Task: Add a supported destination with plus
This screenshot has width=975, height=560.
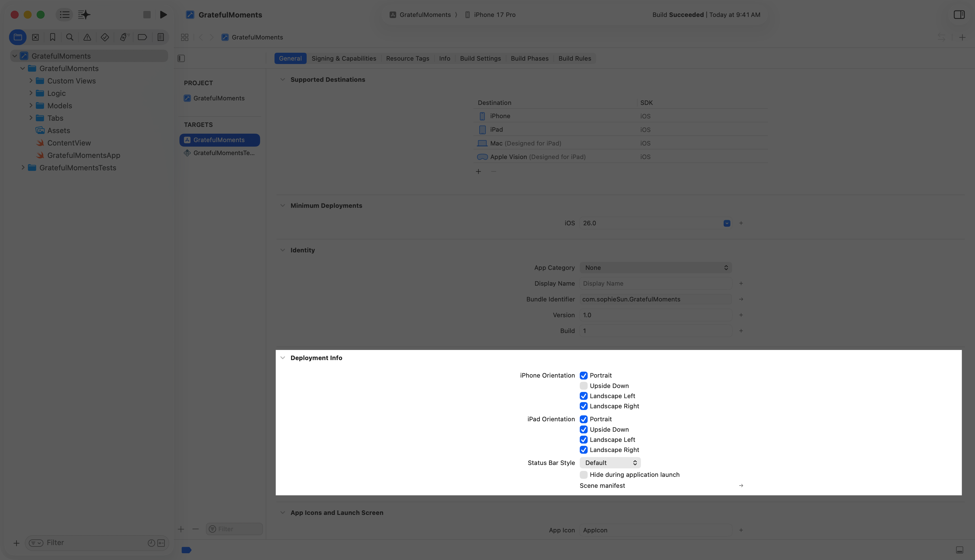Action: coord(478,171)
